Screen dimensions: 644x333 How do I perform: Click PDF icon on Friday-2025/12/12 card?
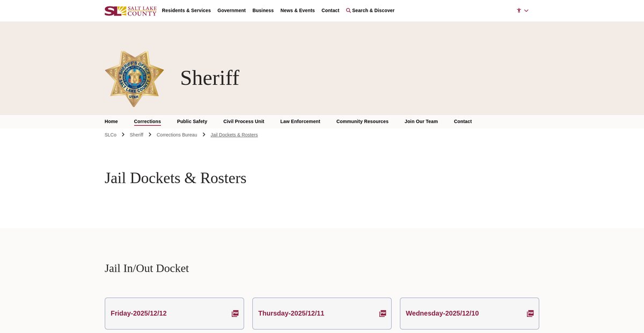pyautogui.click(x=235, y=314)
